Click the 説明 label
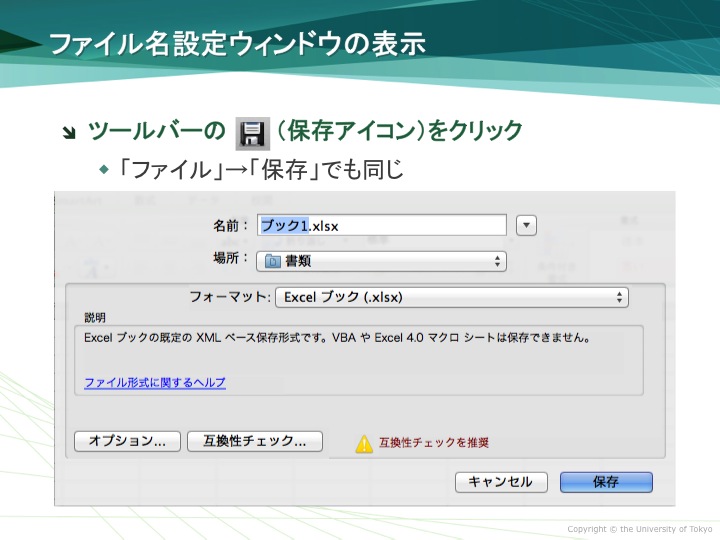This screenshot has height=540, width=720. click(95, 317)
